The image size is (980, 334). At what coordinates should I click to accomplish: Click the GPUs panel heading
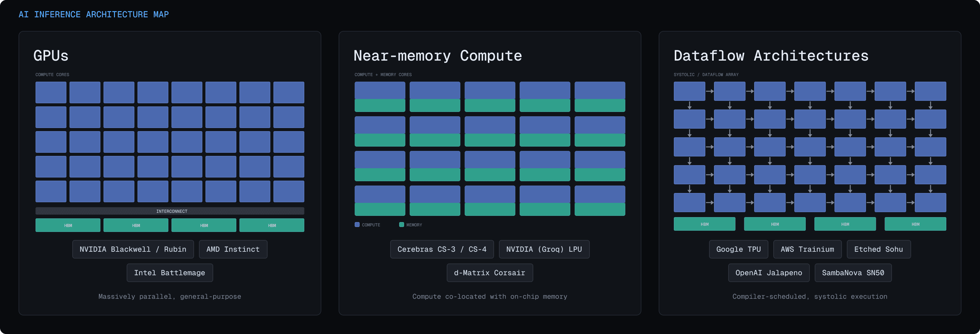click(51, 56)
